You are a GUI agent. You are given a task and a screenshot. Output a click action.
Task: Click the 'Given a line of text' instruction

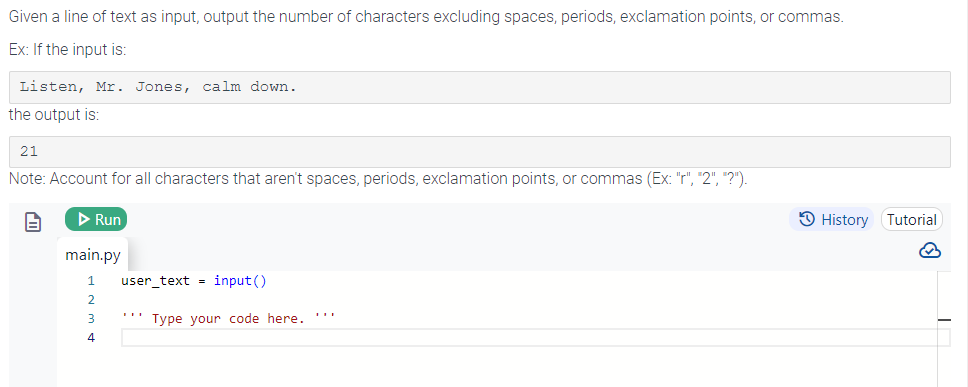pos(426,17)
